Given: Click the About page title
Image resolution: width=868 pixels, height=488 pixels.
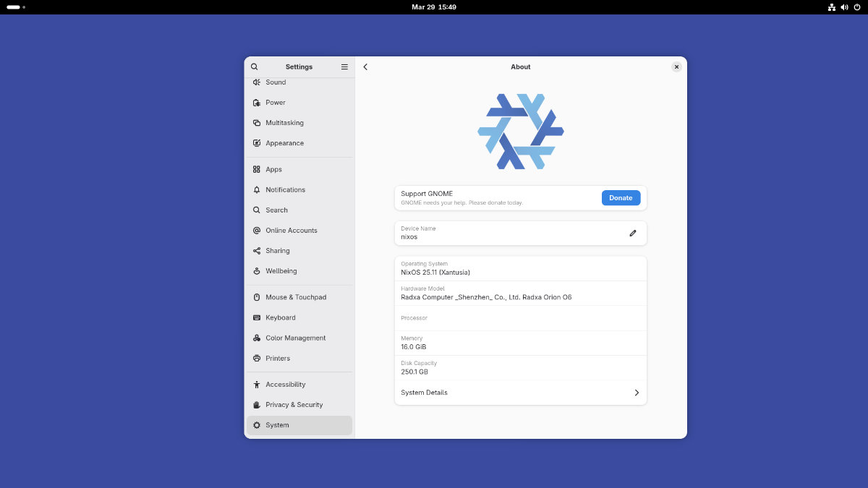Looking at the screenshot, I should pos(521,67).
